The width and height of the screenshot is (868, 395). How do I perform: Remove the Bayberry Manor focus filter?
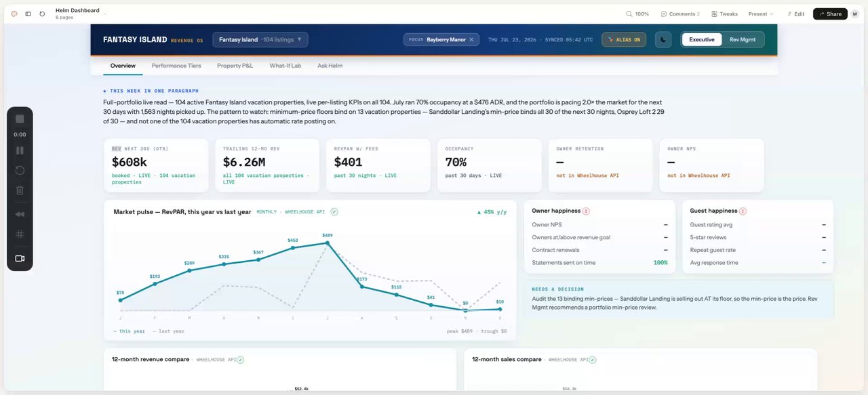[x=471, y=39]
